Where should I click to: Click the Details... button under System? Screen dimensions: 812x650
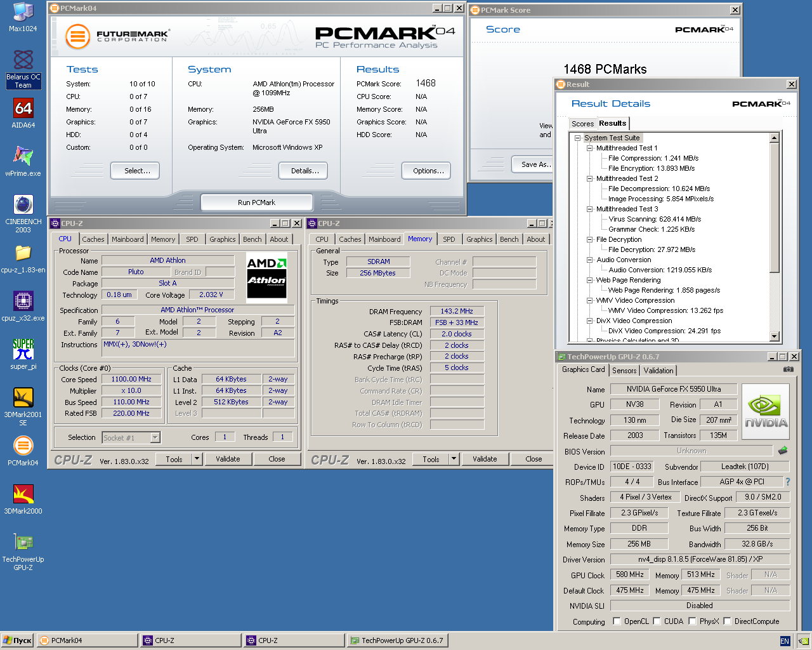303,171
